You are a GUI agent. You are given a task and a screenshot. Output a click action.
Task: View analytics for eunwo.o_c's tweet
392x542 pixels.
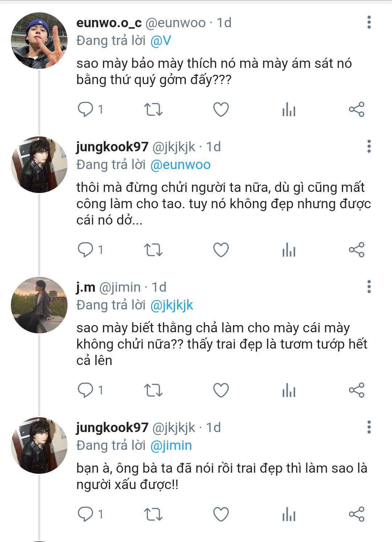pyautogui.click(x=289, y=109)
